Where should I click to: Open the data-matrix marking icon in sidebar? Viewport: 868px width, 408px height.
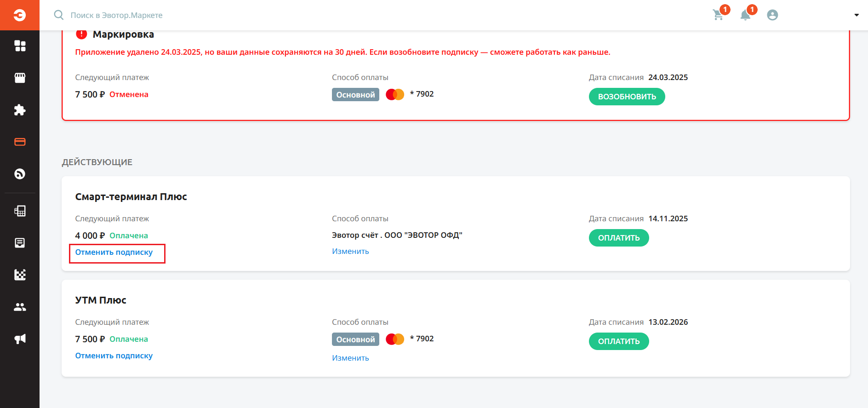coord(20,275)
